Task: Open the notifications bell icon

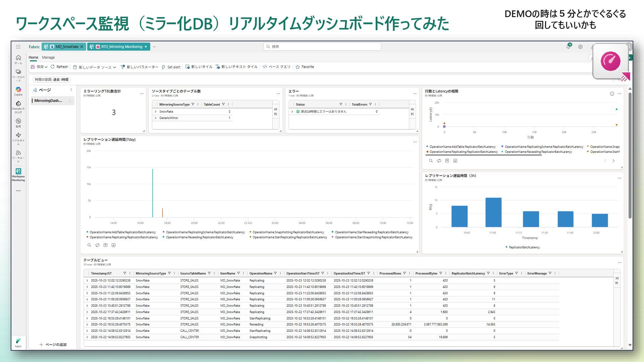Action: (569, 47)
